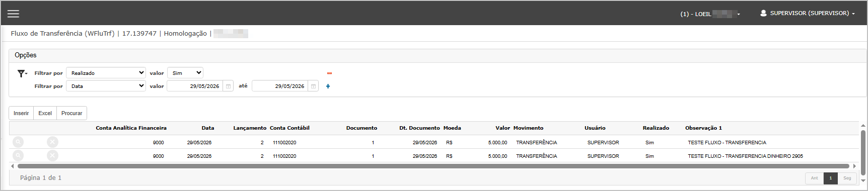Expand the SUPERVISOR (SUPERVISOR) user menu
Image resolution: width=868 pixels, height=191 pixels.
click(812, 13)
